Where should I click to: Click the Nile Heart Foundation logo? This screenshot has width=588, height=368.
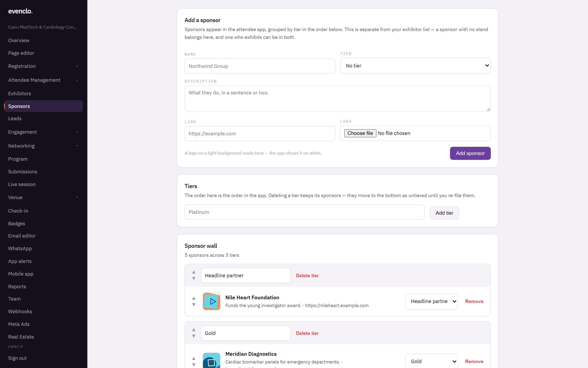[211, 301]
